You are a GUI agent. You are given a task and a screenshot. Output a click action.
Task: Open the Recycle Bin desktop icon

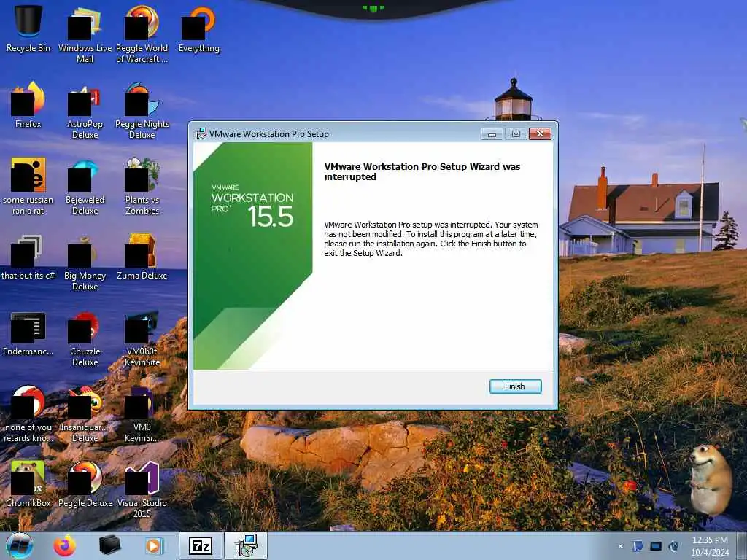pyautogui.click(x=28, y=28)
